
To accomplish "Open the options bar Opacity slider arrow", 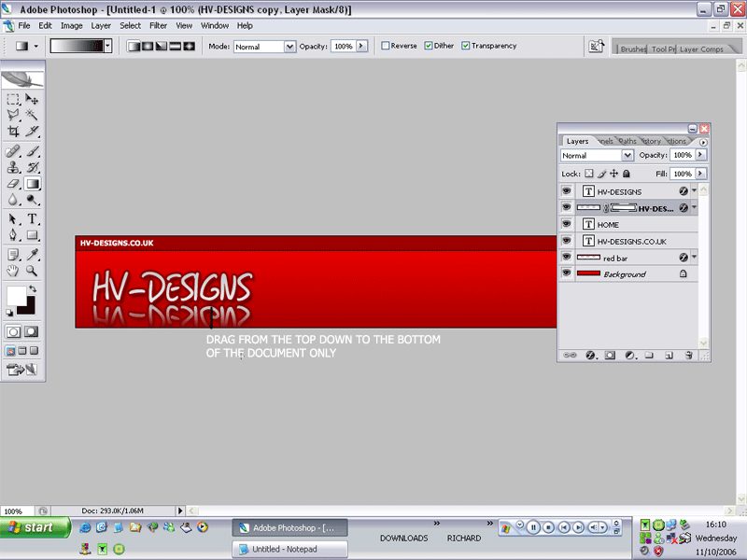I will pyautogui.click(x=361, y=46).
